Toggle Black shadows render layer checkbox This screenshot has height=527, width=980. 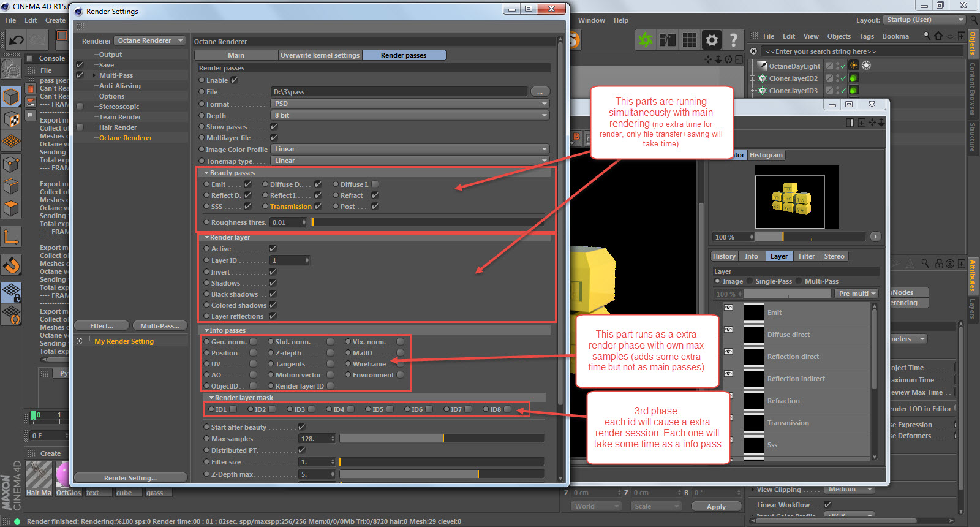click(x=273, y=294)
